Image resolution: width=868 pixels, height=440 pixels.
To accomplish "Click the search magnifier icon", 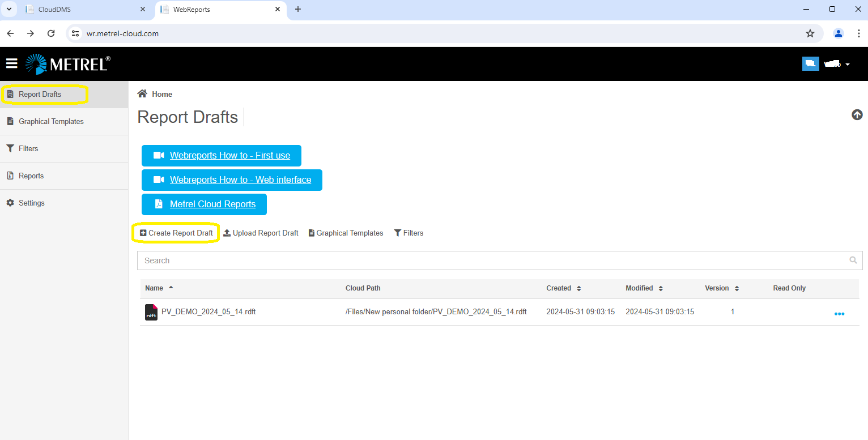I will point(853,260).
